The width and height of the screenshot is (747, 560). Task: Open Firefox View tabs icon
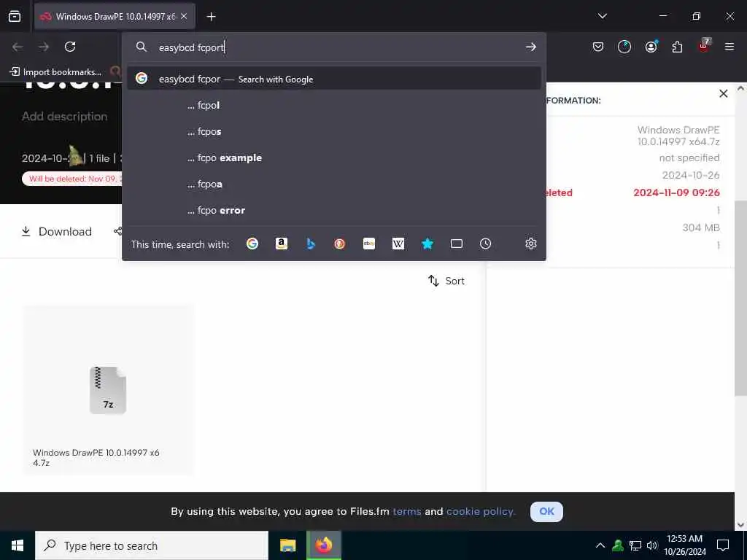pyautogui.click(x=15, y=16)
